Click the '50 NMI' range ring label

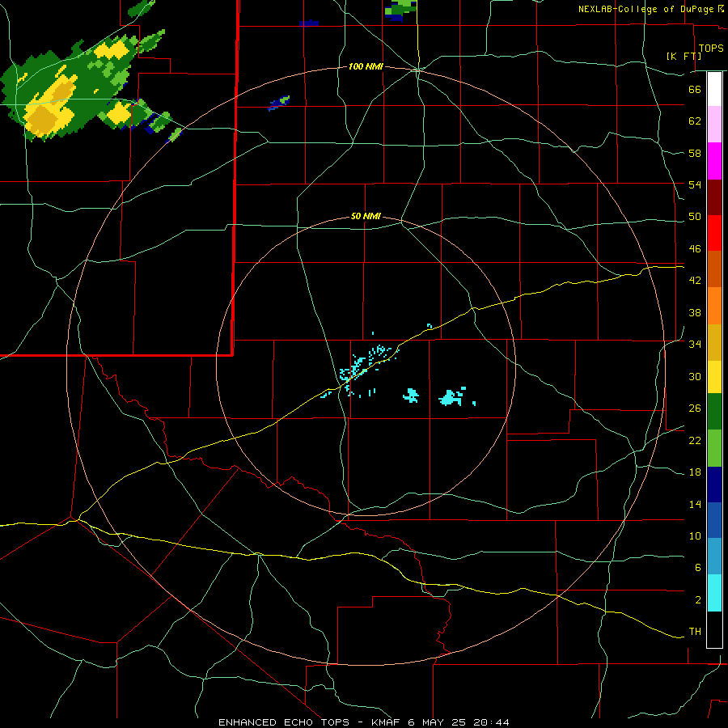pyautogui.click(x=366, y=216)
